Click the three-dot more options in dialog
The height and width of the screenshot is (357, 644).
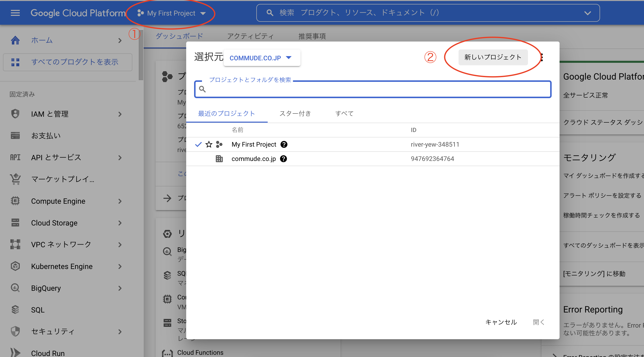(542, 57)
